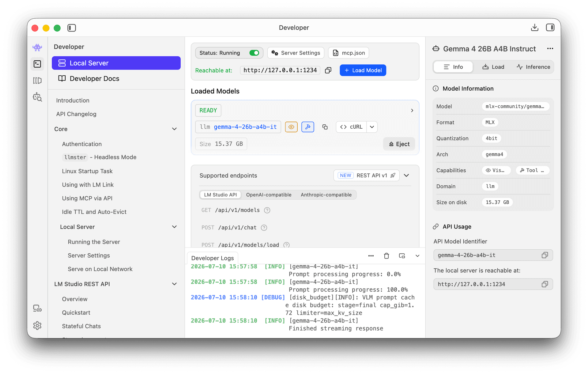This screenshot has height=374, width=588.
Task: Select the LM Studio API endpoints tab
Action: click(220, 195)
